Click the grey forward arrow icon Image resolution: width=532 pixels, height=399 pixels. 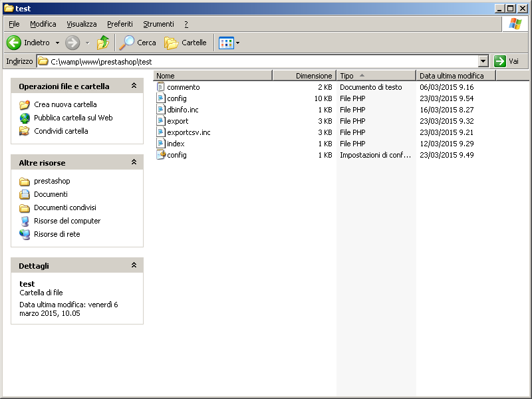coord(72,43)
